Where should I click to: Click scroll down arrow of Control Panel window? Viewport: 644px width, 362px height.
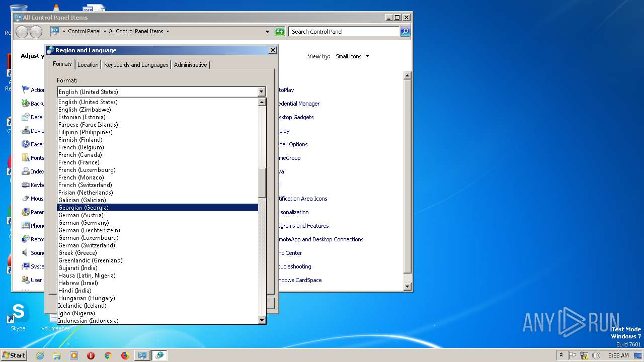[x=408, y=287]
